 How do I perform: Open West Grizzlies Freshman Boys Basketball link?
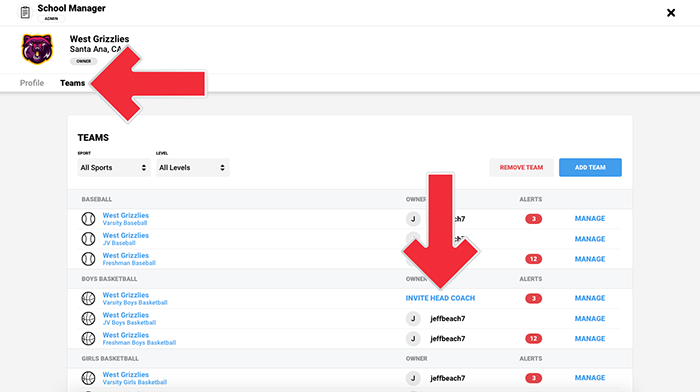tap(139, 338)
